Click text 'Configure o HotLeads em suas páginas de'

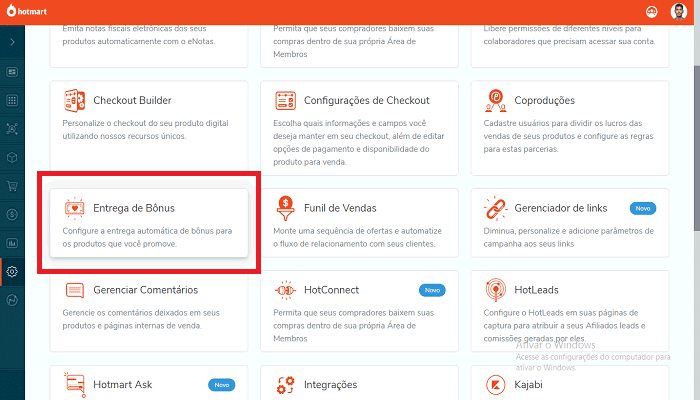pos(561,313)
